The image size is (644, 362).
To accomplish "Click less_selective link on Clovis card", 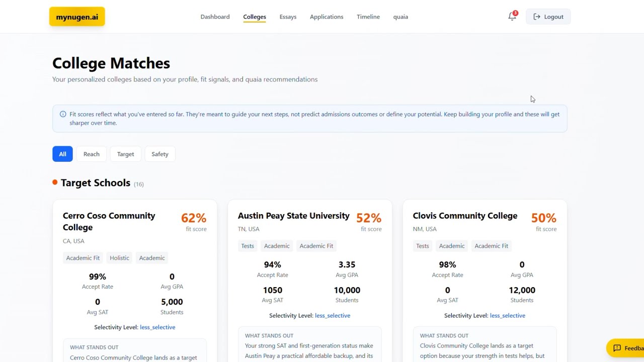I will (x=508, y=316).
